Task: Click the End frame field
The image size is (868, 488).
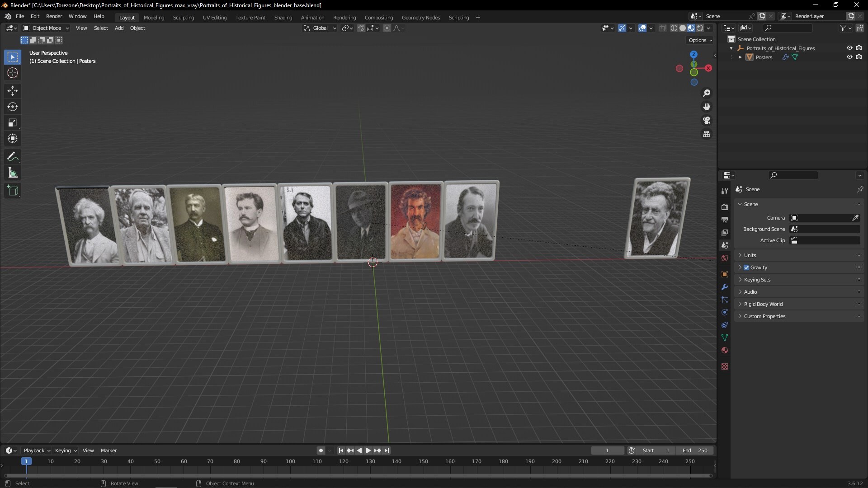Action: click(695, 450)
